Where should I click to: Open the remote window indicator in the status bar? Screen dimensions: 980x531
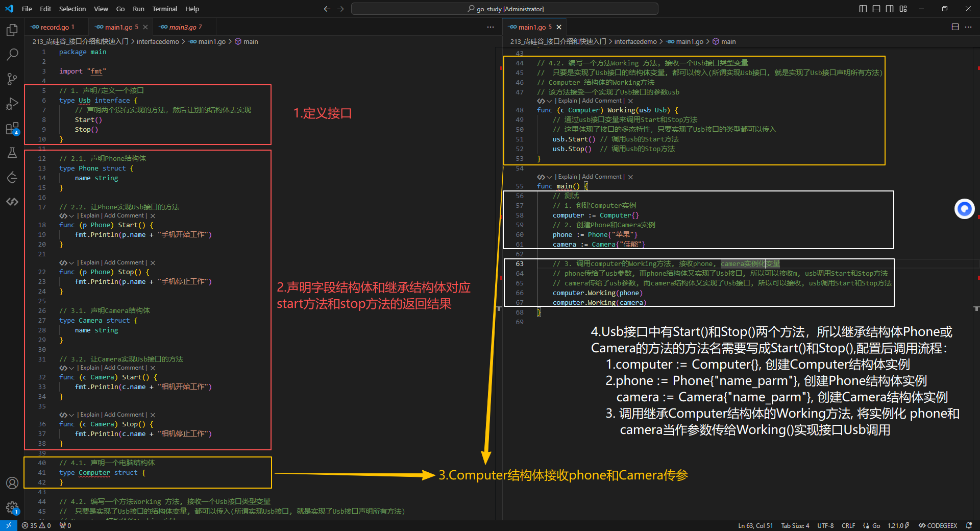click(9, 525)
